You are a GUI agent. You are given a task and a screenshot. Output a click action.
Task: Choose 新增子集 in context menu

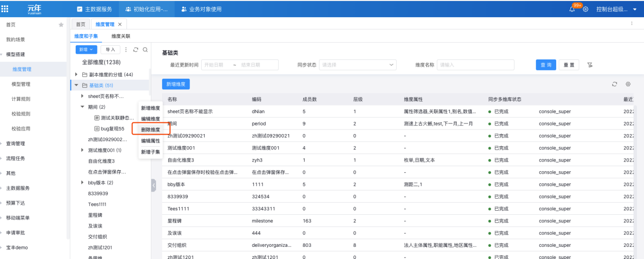pos(150,152)
